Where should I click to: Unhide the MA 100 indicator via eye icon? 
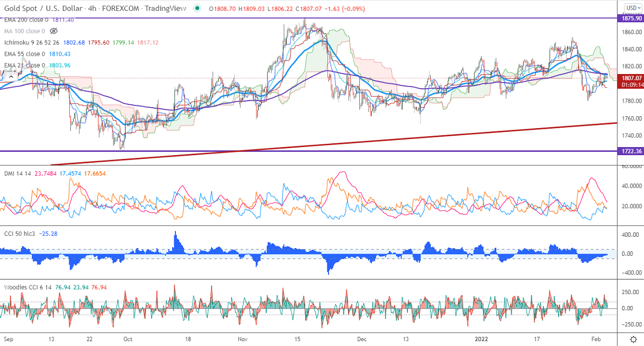(54, 31)
